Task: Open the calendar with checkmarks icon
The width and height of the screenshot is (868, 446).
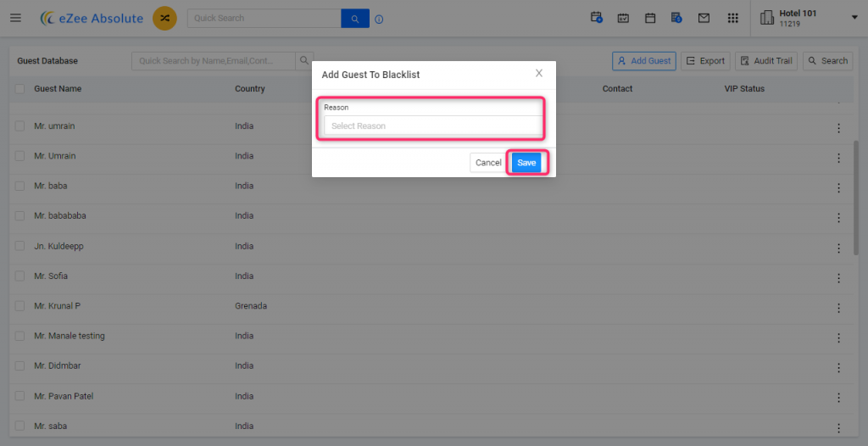Action: click(623, 19)
